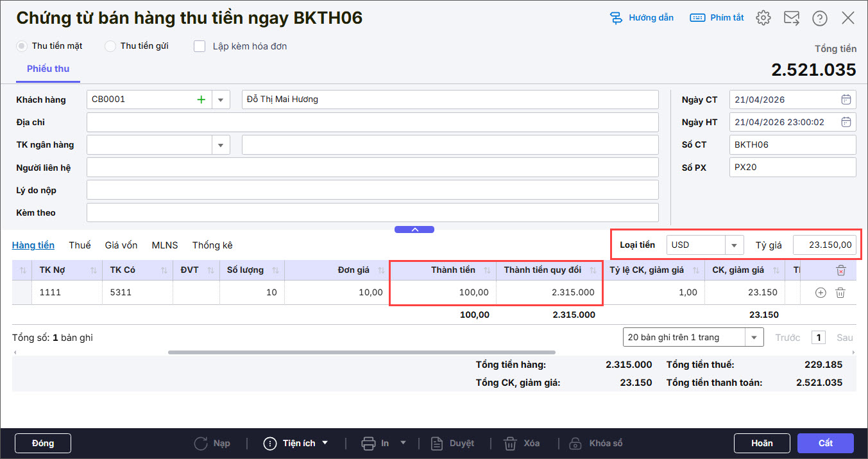Open calendar picker for Ngày CT
868x459 pixels.
click(x=846, y=100)
